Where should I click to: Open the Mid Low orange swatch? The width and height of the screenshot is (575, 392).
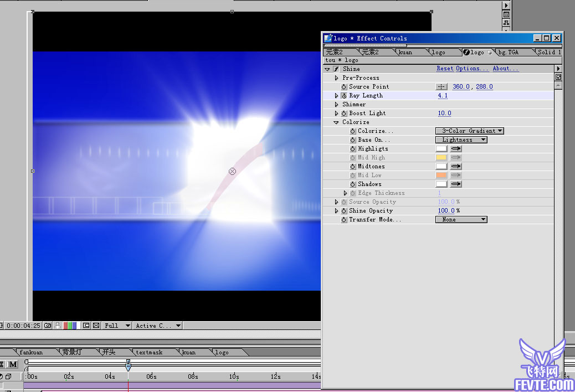(441, 175)
